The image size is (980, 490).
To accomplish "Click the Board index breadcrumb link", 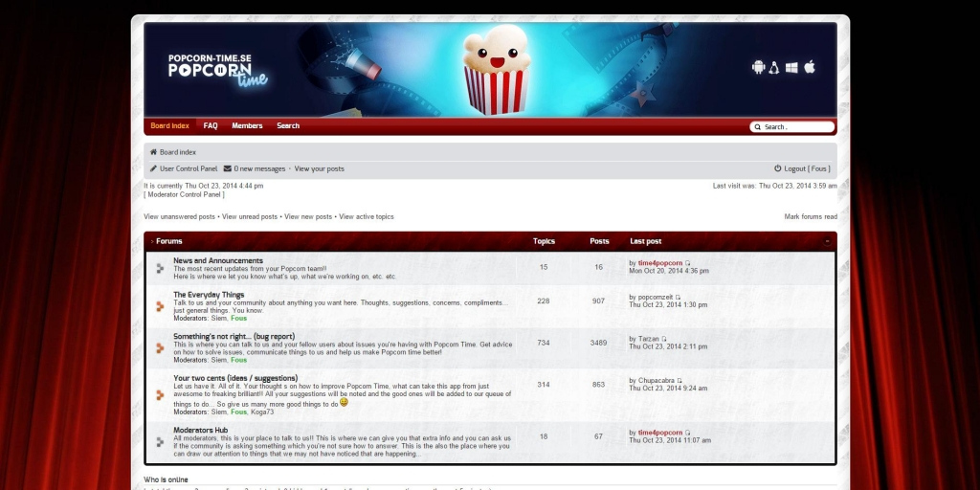I will [x=177, y=152].
